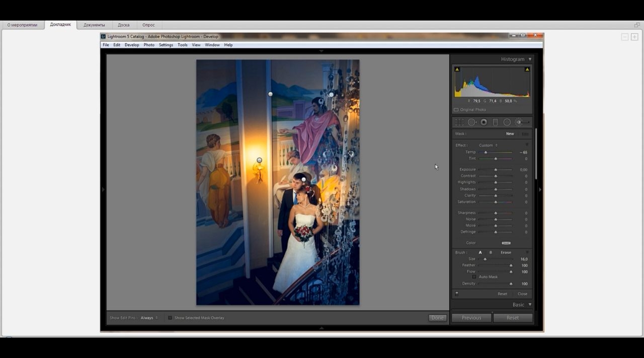This screenshot has width=644, height=358.
Task: Switch brush to Erase mode
Action: coord(506,252)
